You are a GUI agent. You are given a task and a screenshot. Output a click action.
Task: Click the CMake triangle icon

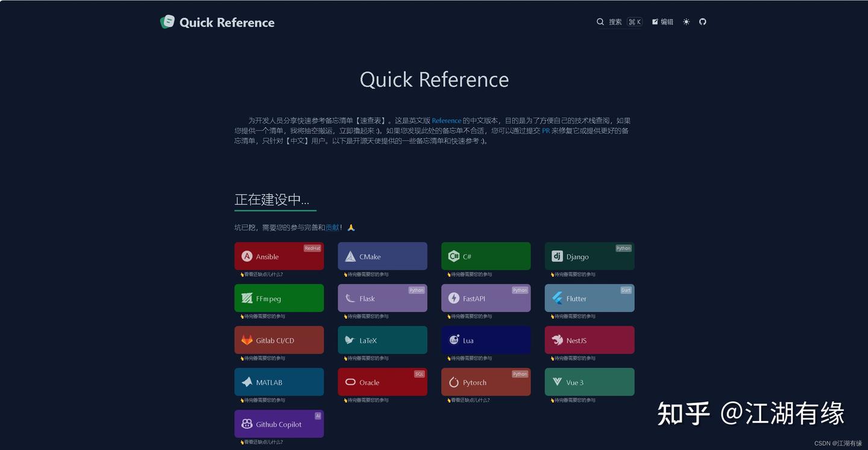coord(350,255)
